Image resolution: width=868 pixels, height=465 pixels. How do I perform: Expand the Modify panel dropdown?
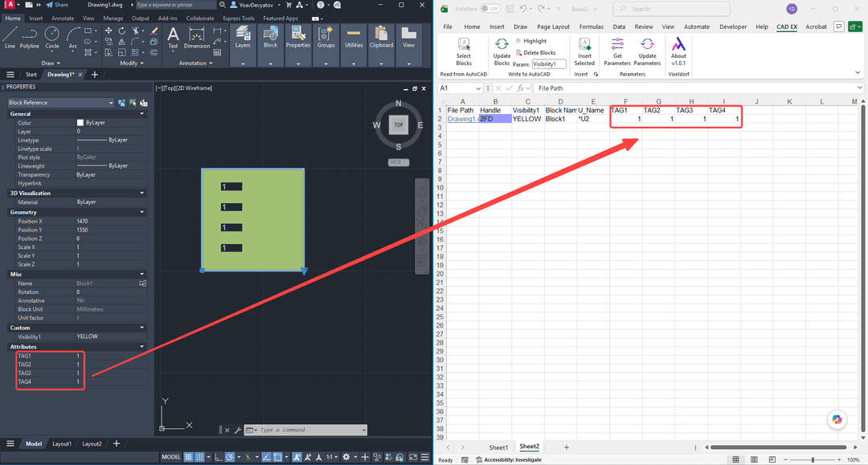point(132,63)
